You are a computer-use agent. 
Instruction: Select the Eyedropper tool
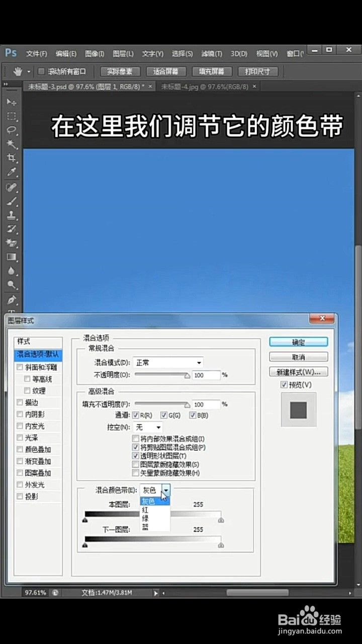(11, 172)
